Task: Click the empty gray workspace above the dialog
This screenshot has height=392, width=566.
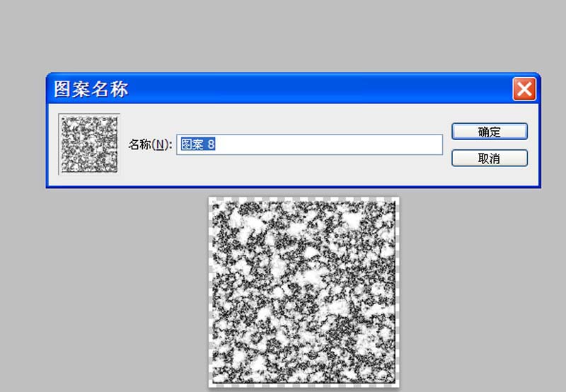Action: 283,35
